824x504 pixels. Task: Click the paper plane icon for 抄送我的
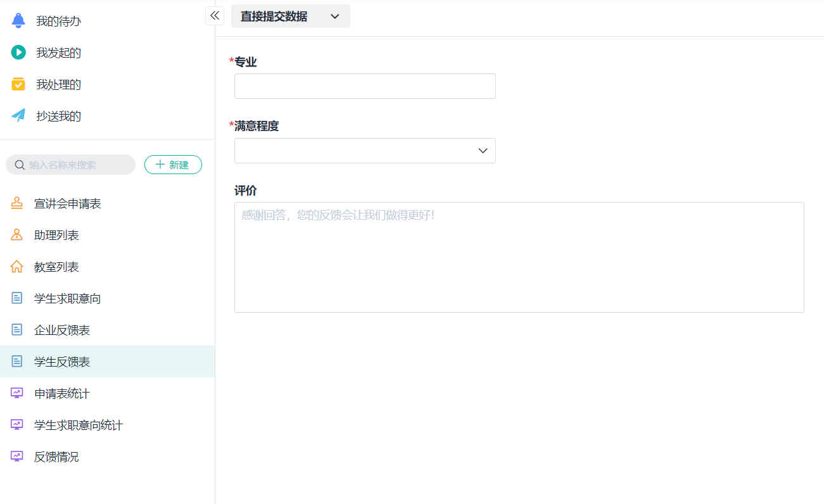[18, 116]
